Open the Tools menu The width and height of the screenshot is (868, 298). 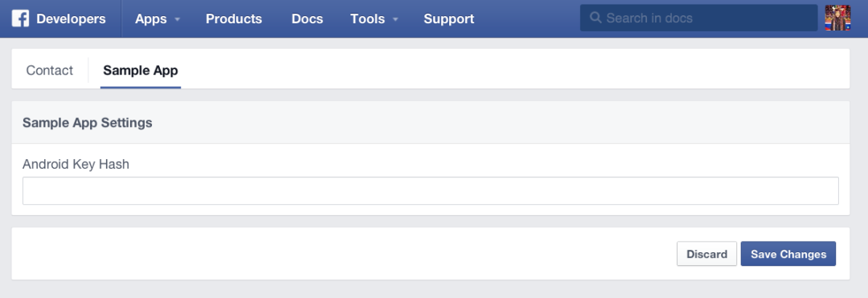[367, 18]
